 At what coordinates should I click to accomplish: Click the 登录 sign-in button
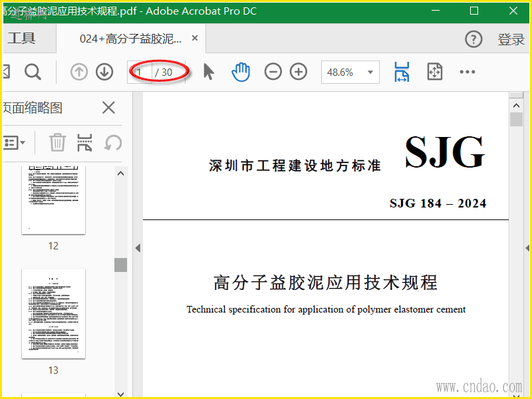point(511,39)
